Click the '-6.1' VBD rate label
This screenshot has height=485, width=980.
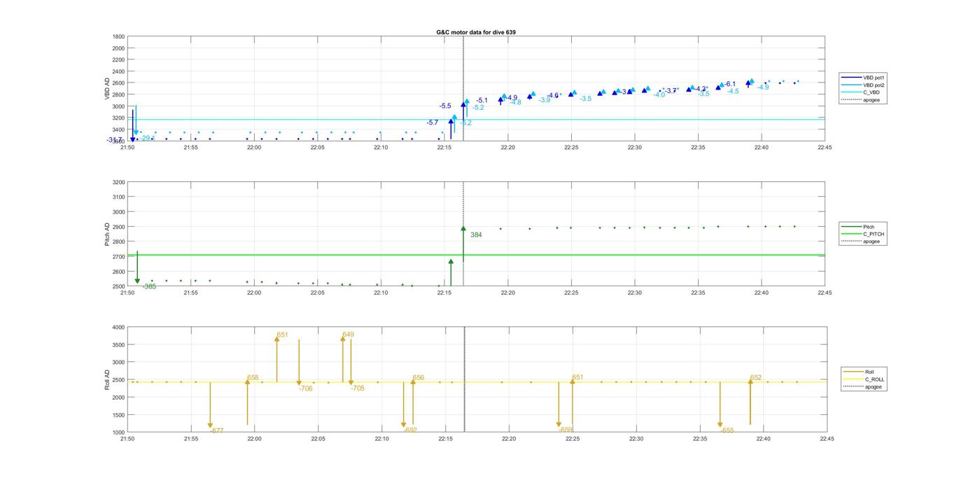(729, 84)
